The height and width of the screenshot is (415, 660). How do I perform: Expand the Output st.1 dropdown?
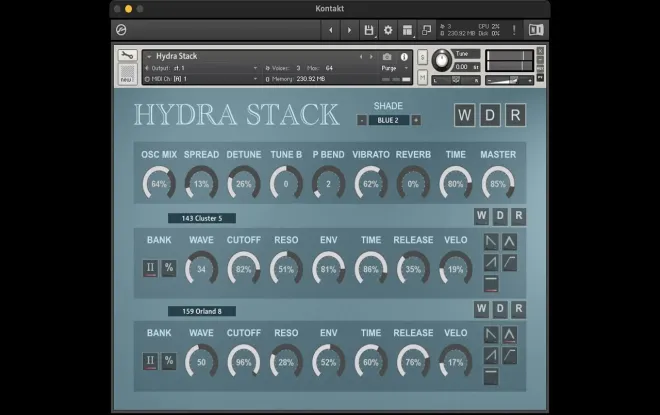[201, 68]
